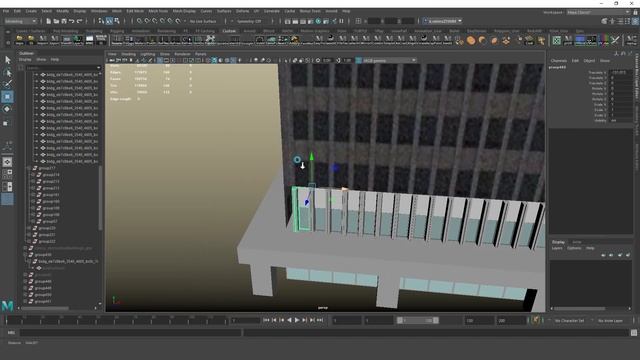
Task: Toggle Snap to Grids
Action: pyautogui.click(x=139, y=21)
